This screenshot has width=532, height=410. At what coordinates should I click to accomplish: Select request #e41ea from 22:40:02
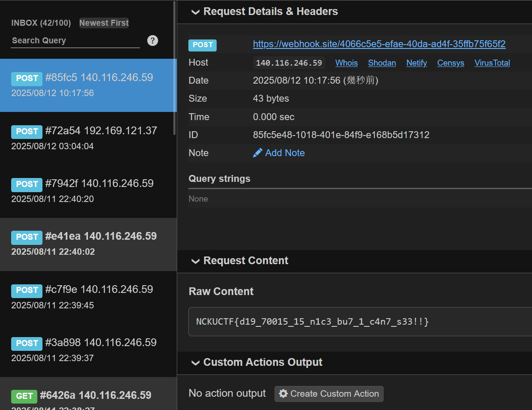(x=88, y=244)
